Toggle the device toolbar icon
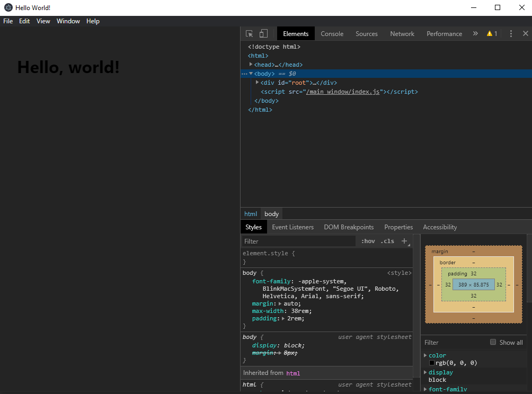This screenshot has height=394, width=532. (x=263, y=34)
